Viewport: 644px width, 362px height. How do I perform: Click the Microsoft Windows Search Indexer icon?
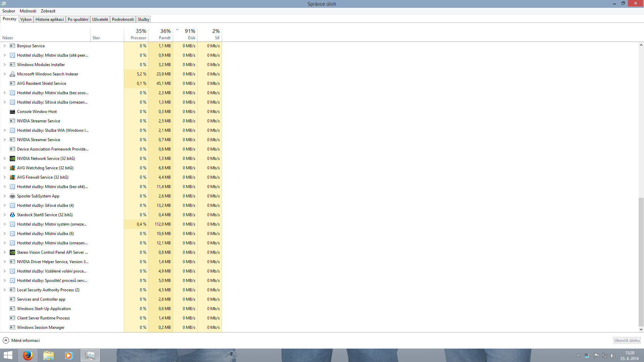click(x=12, y=74)
